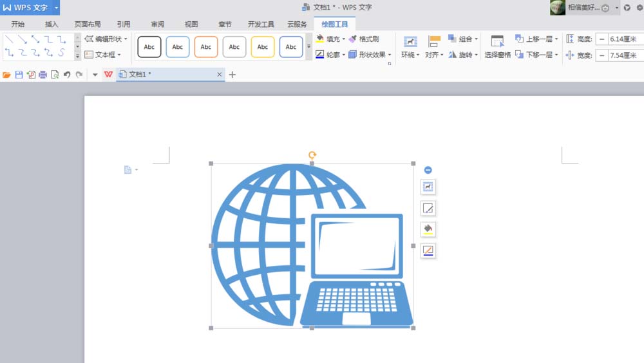Click the shape fill bucket icon beside image
This screenshot has width=644, height=363.
tap(428, 229)
